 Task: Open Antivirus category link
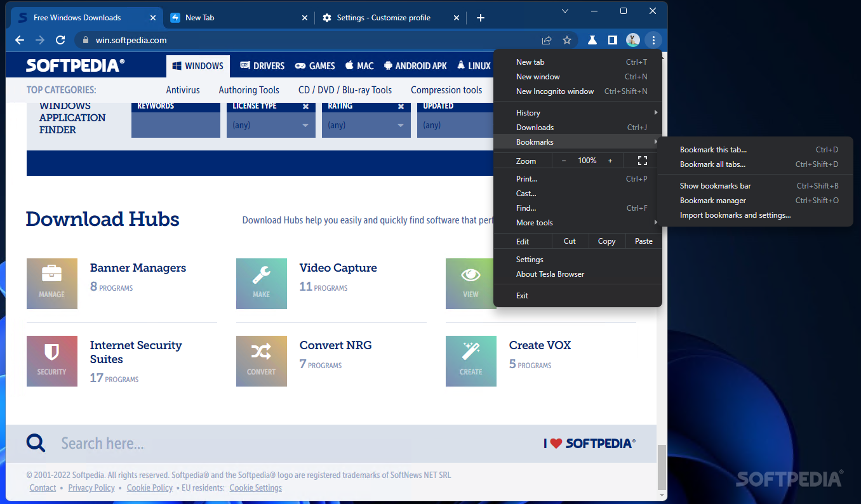[183, 90]
